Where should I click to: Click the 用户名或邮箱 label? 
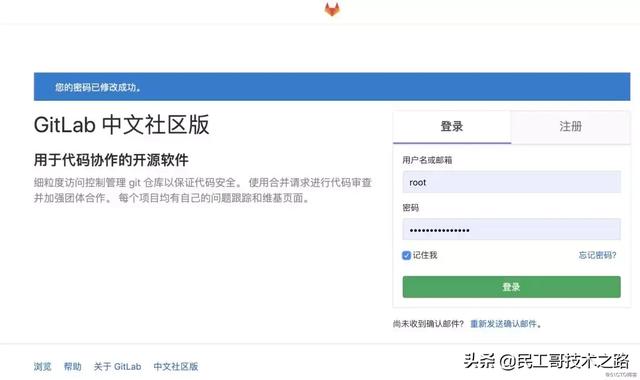[427, 160]
